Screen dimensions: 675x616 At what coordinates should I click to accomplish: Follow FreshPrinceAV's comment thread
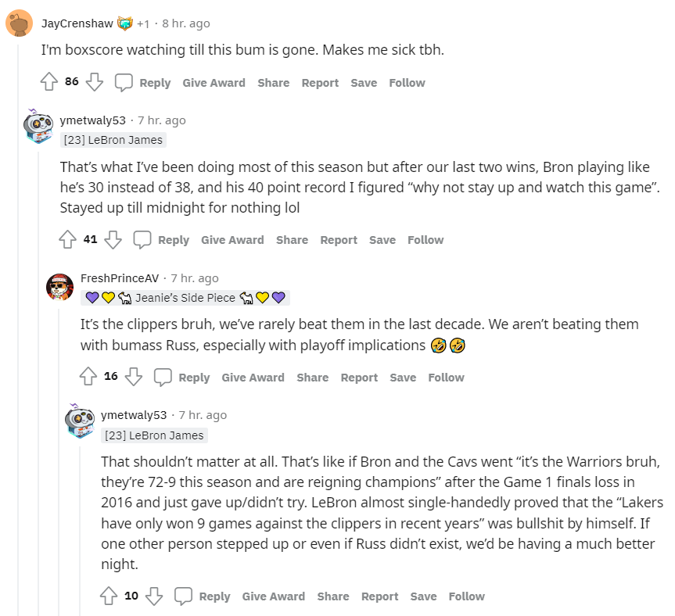pyautogui.click(x=446, y=378)
